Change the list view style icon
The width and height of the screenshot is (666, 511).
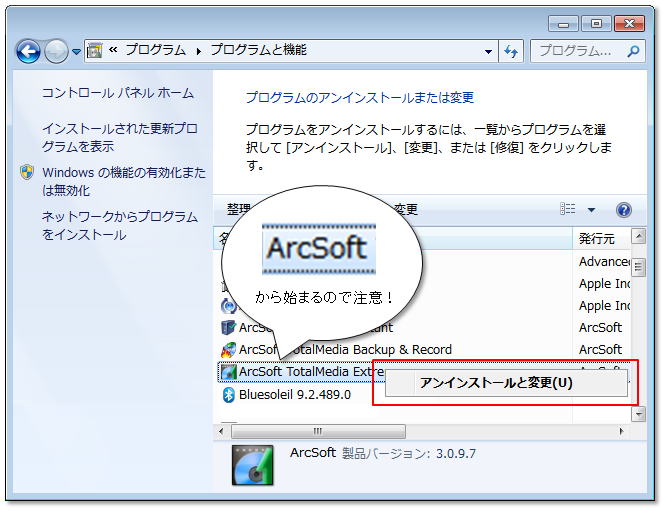tap(567, 209)
